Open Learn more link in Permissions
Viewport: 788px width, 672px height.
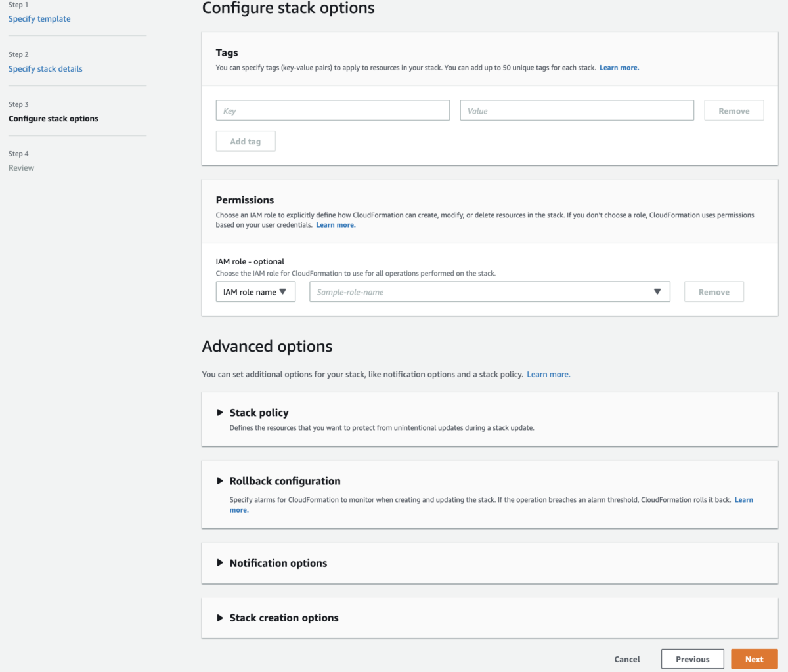[336, 225]
